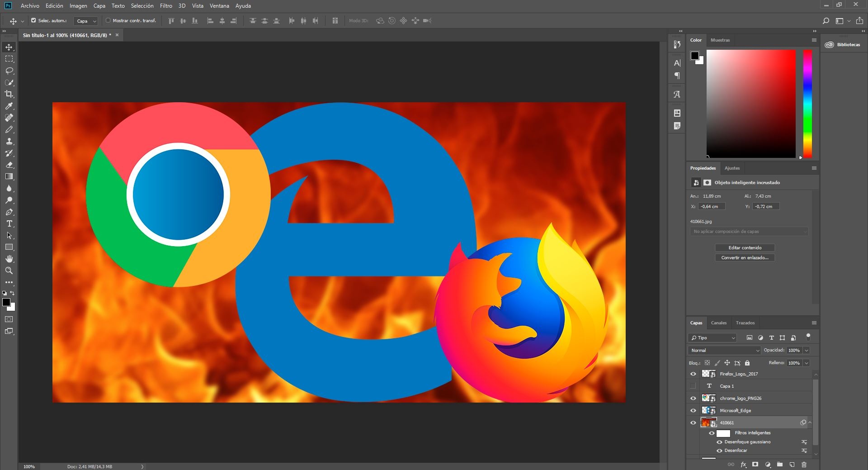Open the Relleno slider dropdown arrow
Viewport: 868px width, 470px height.
tap(807, 363)
